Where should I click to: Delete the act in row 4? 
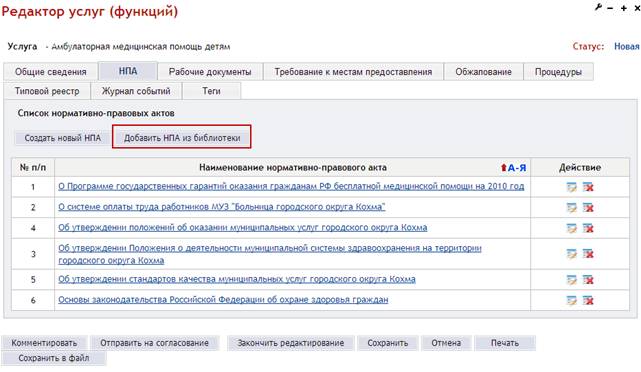[x=588, y=228]
